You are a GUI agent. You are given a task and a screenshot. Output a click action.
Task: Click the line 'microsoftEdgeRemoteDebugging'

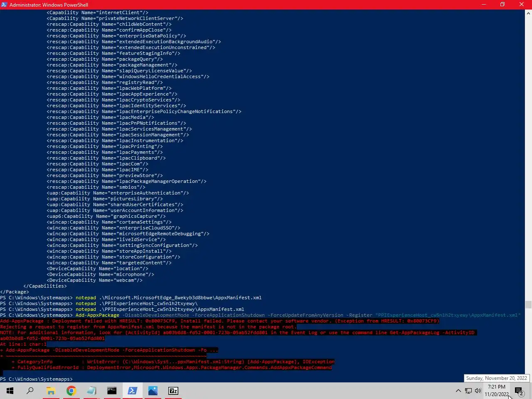coord(128,234)
